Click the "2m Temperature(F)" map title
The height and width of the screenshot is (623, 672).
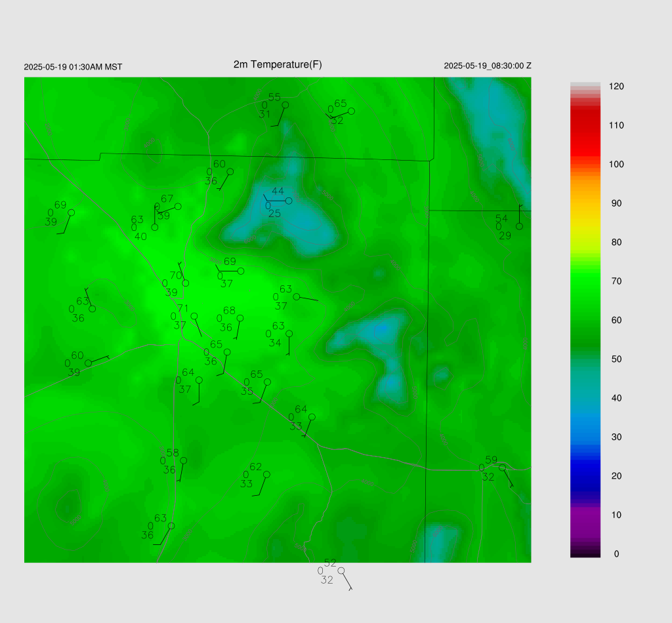[278, 65]
